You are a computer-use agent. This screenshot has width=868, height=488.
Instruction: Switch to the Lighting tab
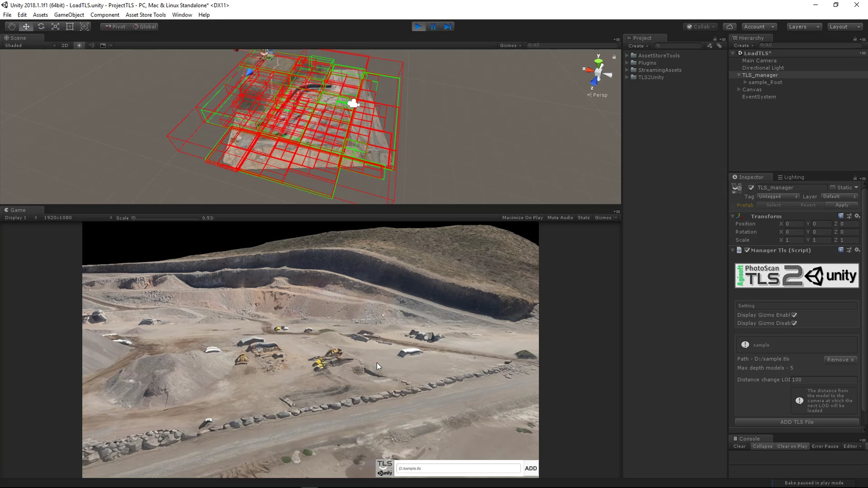791,177
